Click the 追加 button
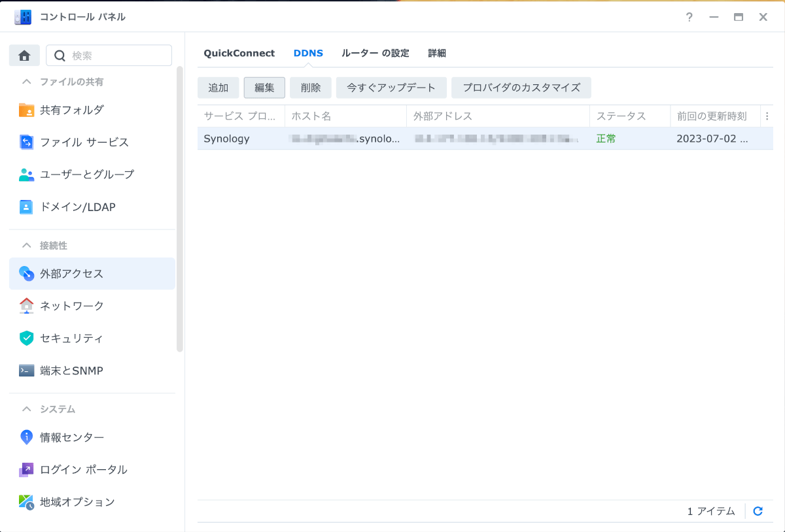Image resolution: width=785 pixels, height=532 pixels. [218, 88]
